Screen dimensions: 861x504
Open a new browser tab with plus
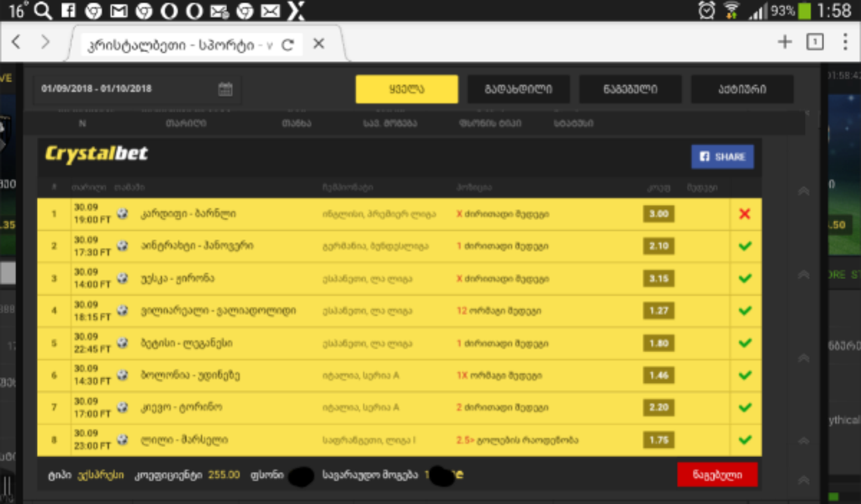point(784,42)
